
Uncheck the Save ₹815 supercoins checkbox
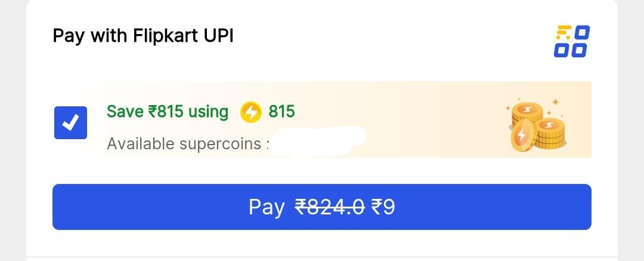pos(70,122)
